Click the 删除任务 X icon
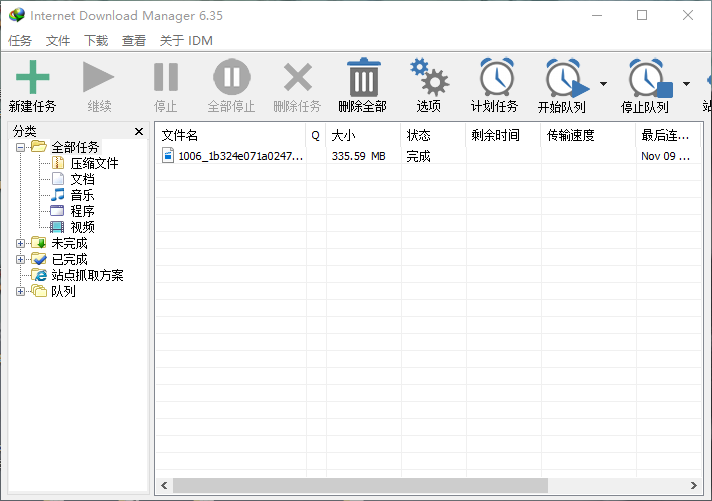 point(298,77)
